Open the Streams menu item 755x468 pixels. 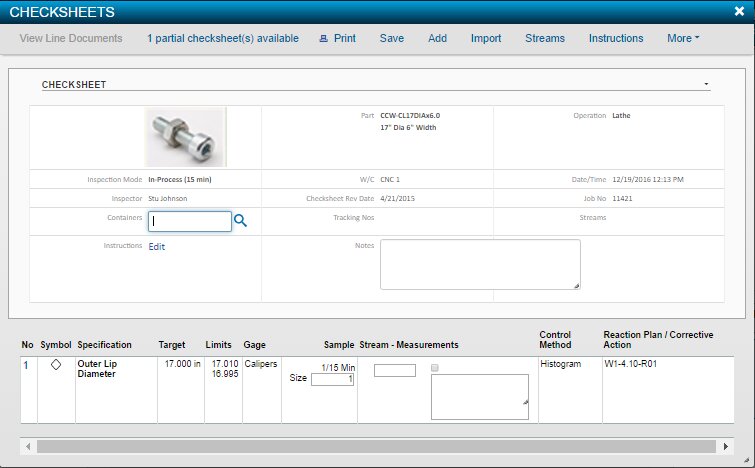pyautogui.click(x=545, y=39)
